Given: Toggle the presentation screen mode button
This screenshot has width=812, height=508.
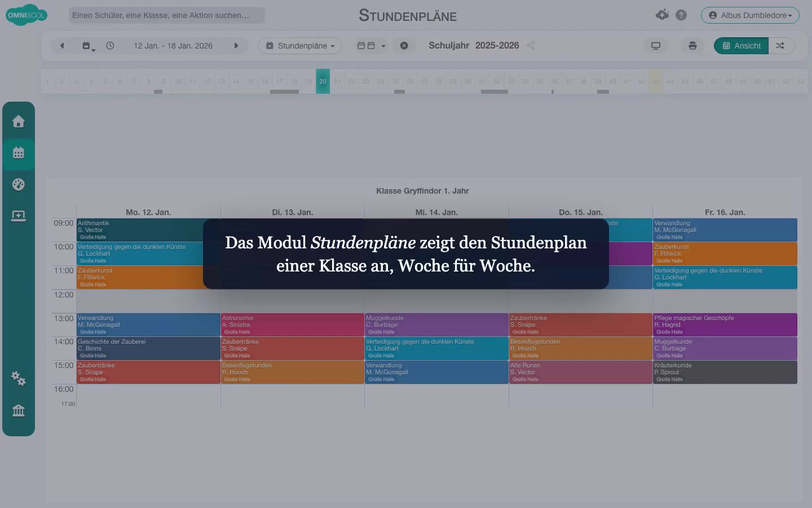Looking at the screenshot, I should (x=656, y=46).
